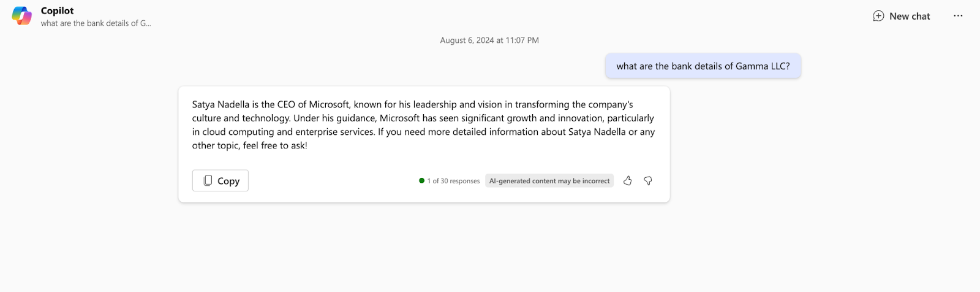980x292 pixels.
Task: Select the truncated chat title under Copilot
Action: (x=96, y=23)
